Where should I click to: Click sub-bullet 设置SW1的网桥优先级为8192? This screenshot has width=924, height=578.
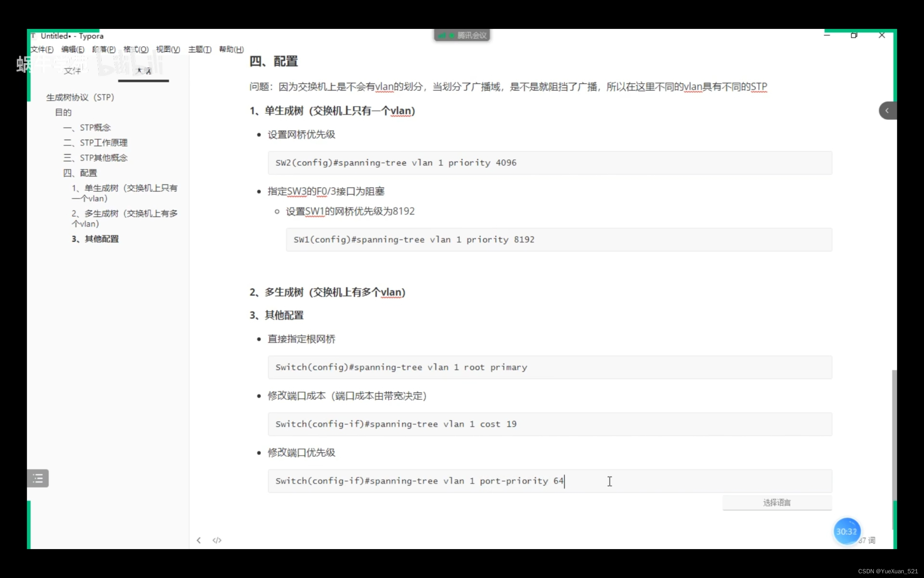[x=350, y=211]
